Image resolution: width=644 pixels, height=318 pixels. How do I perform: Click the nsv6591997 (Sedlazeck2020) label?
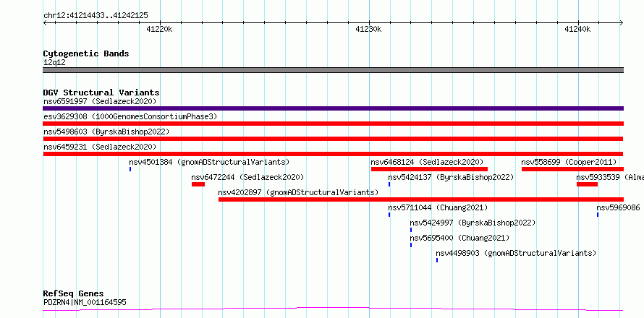pos(100,101)
